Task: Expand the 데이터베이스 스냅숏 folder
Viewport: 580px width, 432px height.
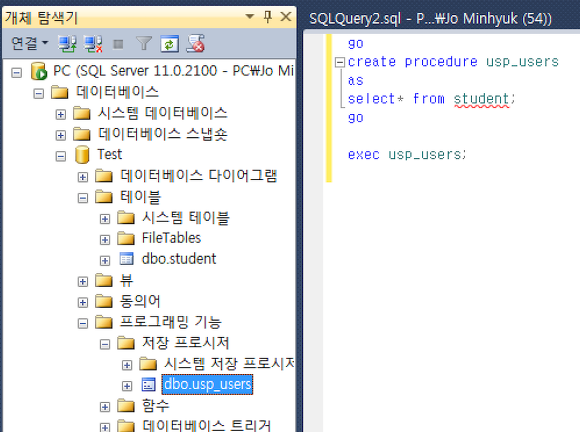Action: 61,135
